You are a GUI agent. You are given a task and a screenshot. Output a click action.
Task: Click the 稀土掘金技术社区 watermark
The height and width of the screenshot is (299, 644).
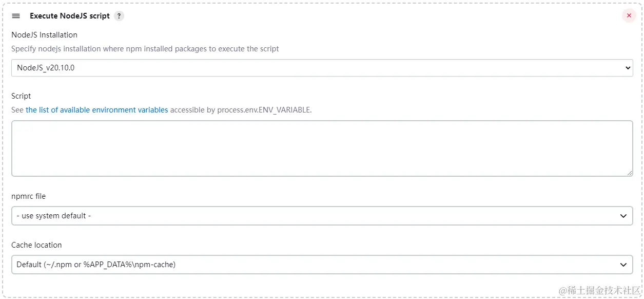click(600, 290)
